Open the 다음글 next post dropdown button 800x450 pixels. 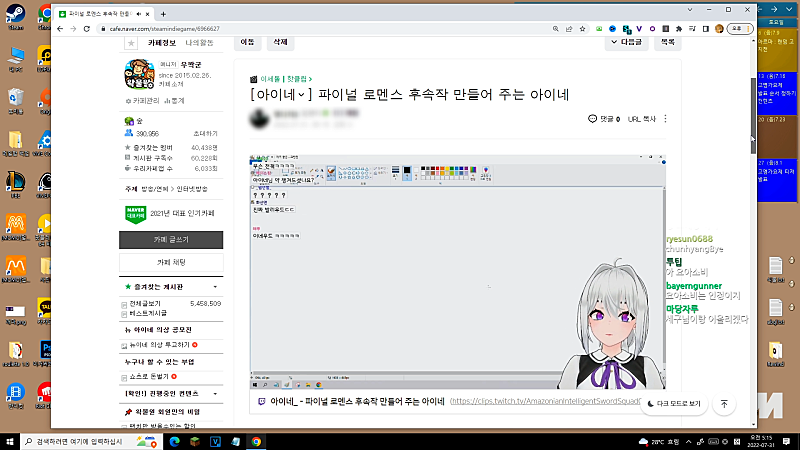(x=627, y=43)
